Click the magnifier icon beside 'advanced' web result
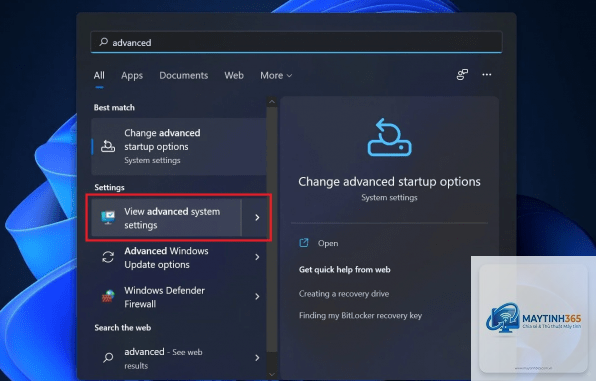The height and width of the screenshot is (381, 596). click(108, 357)
